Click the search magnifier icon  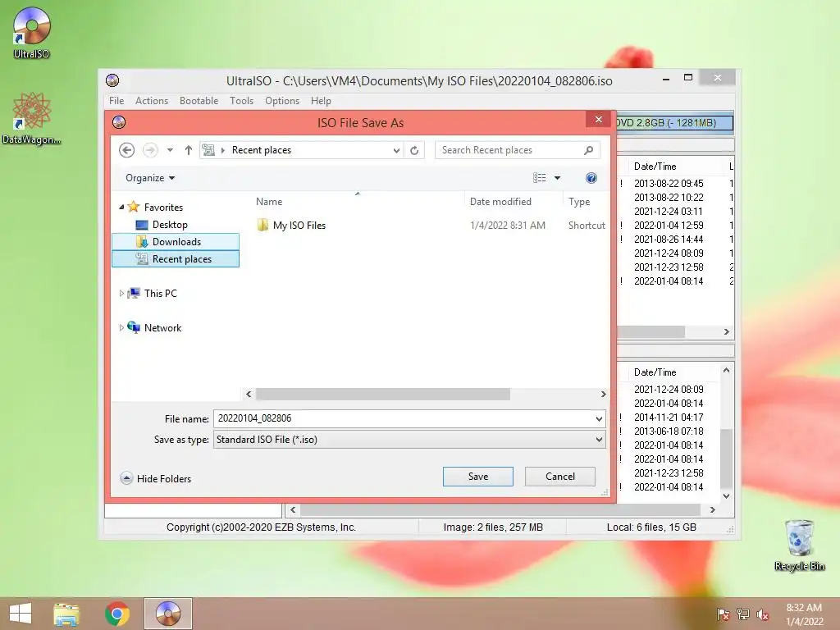pyautogui.click(x=589, y=150)
